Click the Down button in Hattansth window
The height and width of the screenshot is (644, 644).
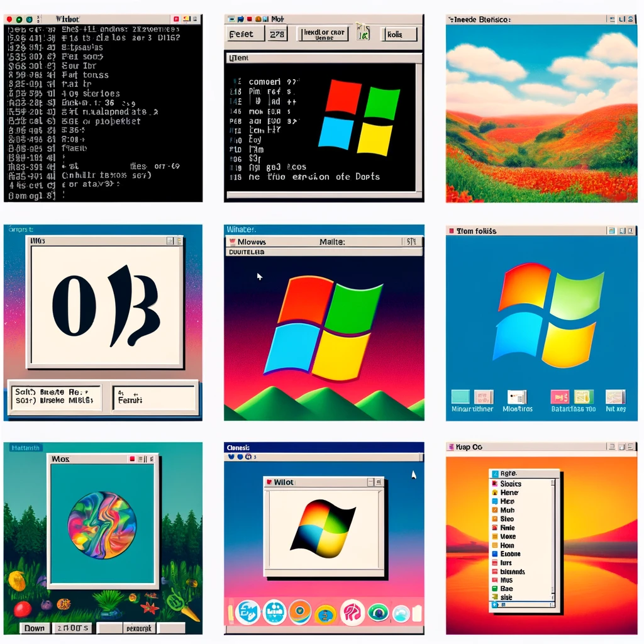[35, 628]
